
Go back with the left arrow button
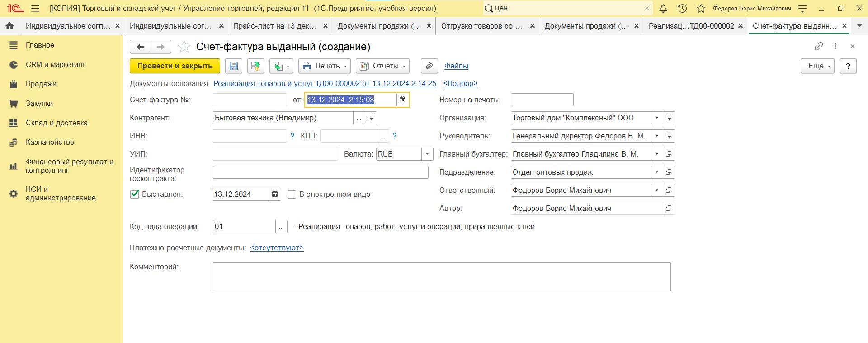pos(140,47)
